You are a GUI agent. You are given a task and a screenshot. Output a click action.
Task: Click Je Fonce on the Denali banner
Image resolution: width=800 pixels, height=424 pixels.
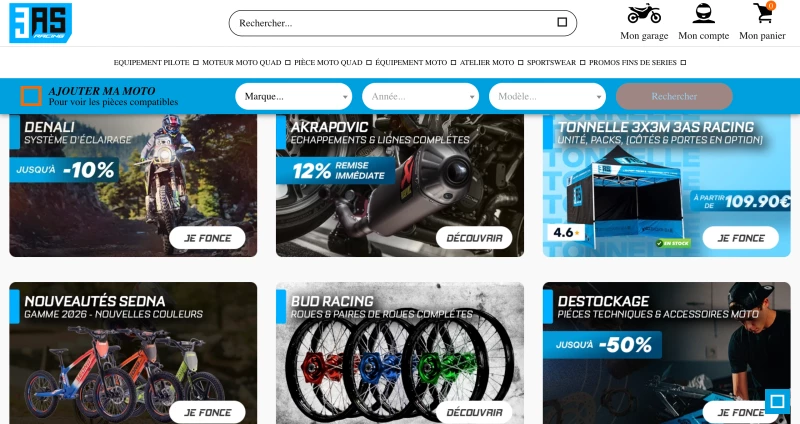pos(207,238)
